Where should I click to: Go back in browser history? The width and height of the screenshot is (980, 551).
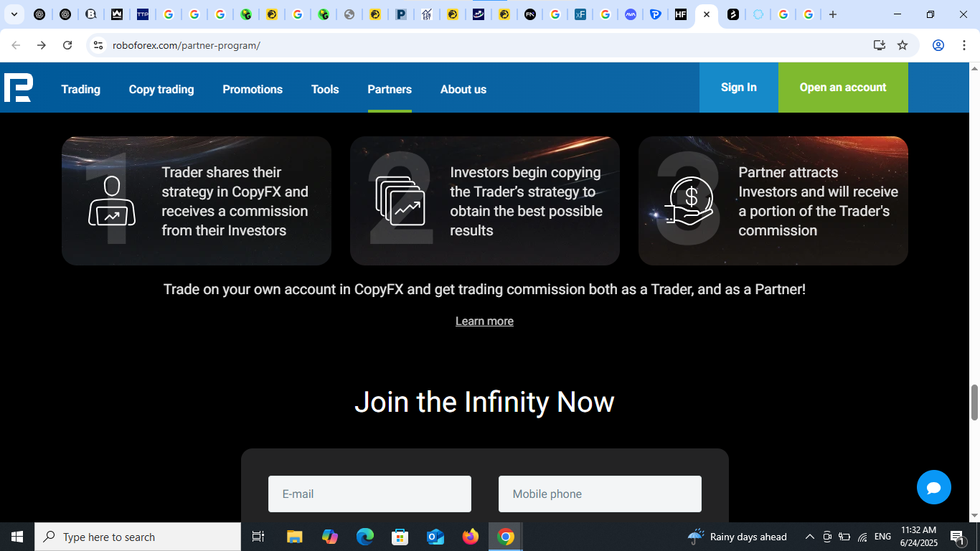click(x=16, y=45)
